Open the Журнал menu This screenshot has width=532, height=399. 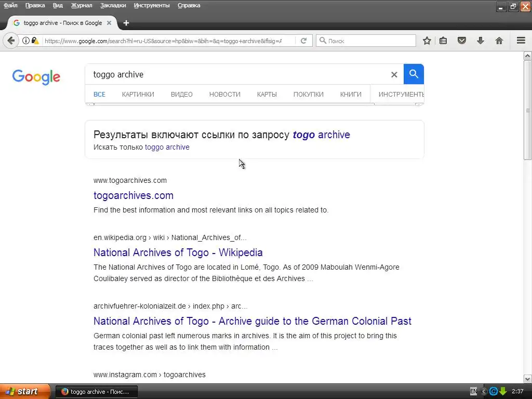click(x=82, y=5)
